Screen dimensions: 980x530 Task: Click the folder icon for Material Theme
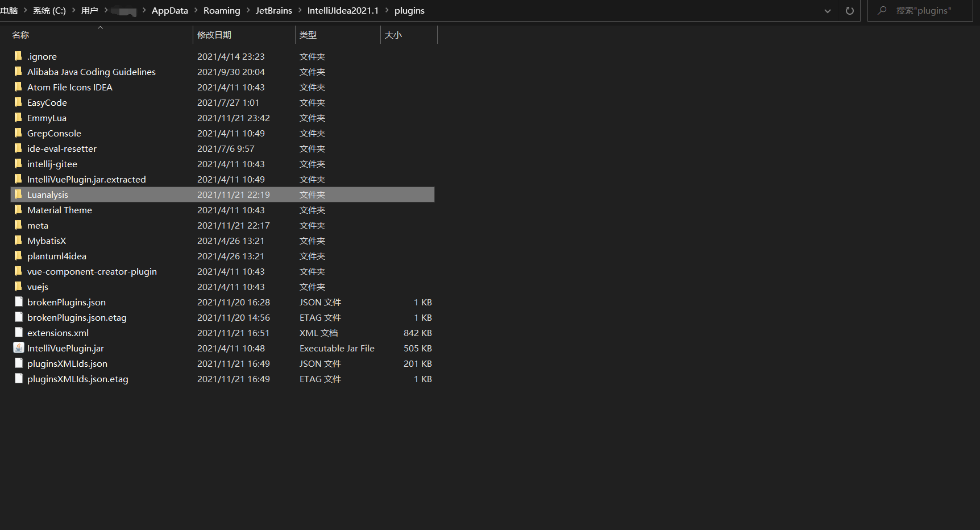tap(18, 210)
